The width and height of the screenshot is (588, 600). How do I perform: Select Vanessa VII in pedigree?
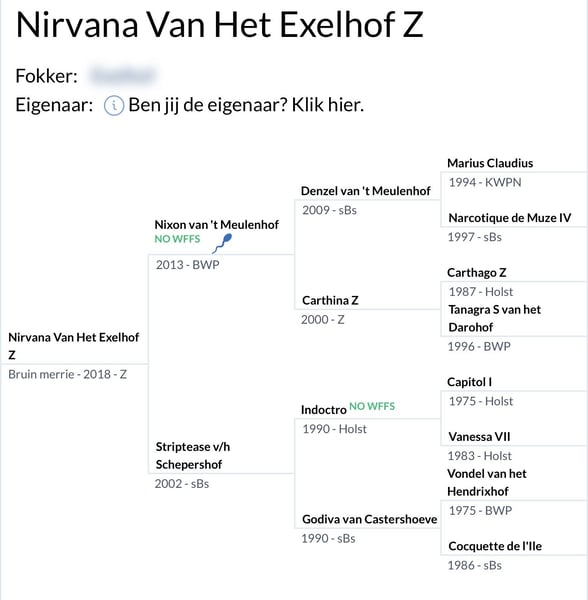tap(479, 437)
